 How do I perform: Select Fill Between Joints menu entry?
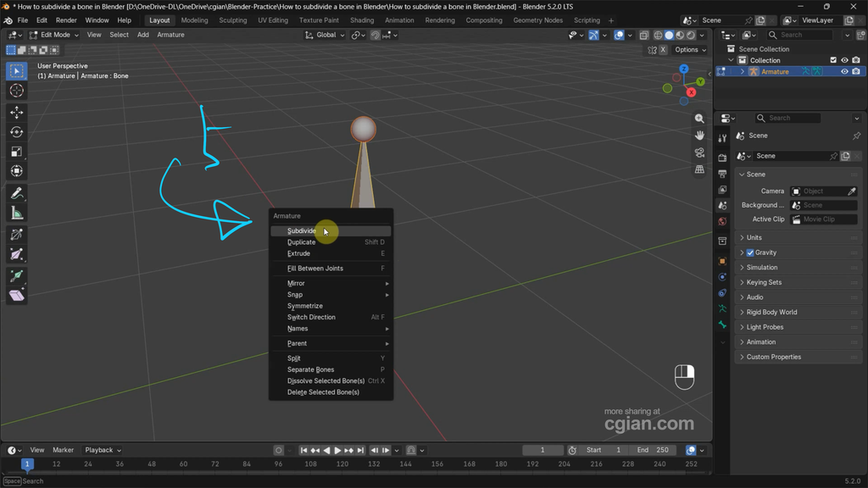pyautogui.click(x=331, y=269)
